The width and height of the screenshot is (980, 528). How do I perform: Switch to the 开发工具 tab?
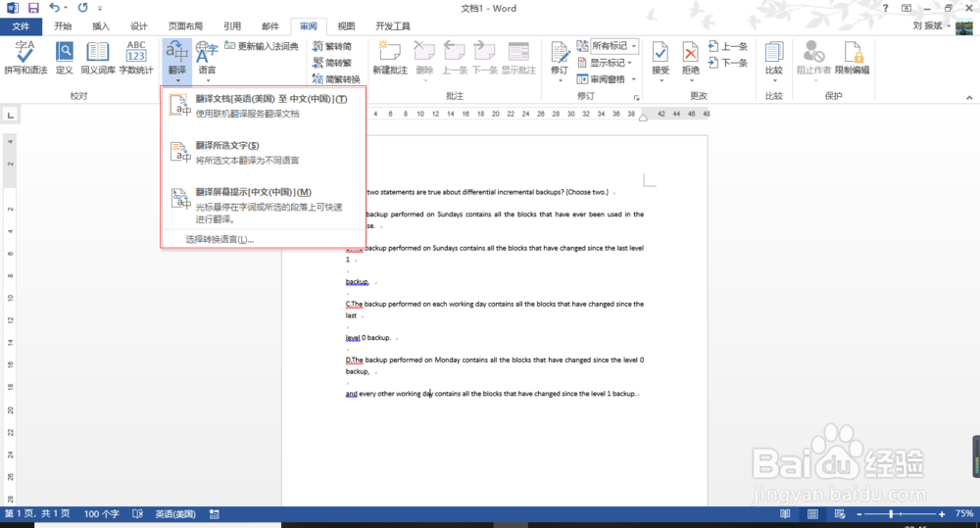click(393, 26)
